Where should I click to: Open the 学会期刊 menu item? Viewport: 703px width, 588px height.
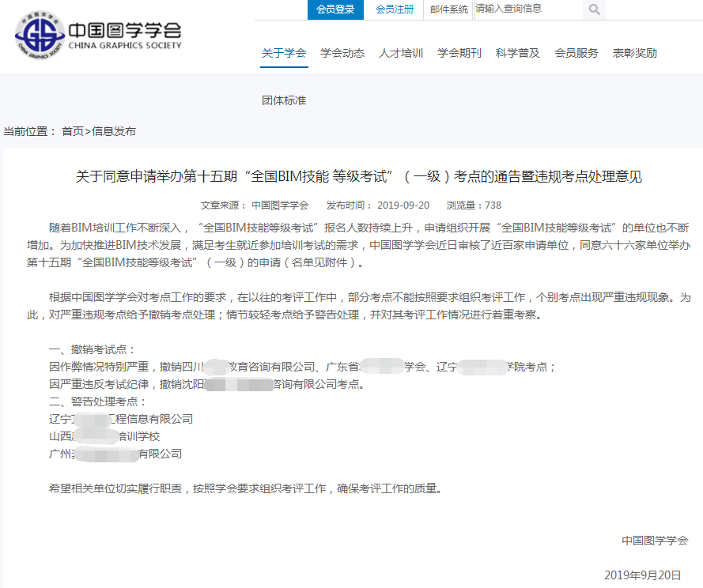[x=459, y=52]
